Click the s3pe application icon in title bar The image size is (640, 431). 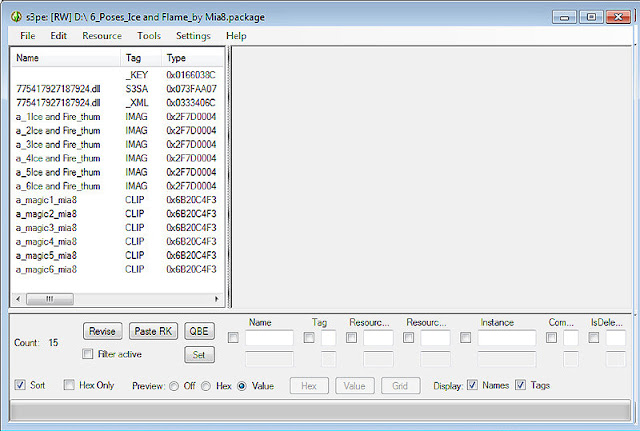click(16, 17)
